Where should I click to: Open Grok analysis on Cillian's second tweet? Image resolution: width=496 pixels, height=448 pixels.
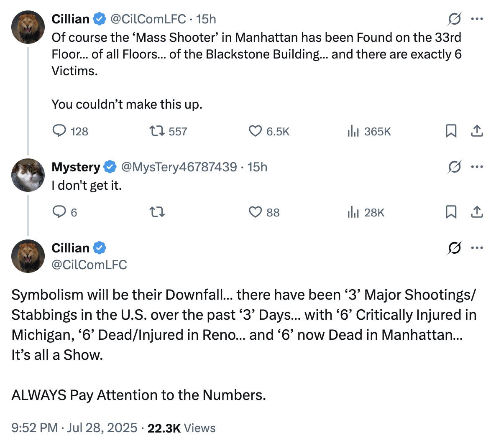point(454,247)
